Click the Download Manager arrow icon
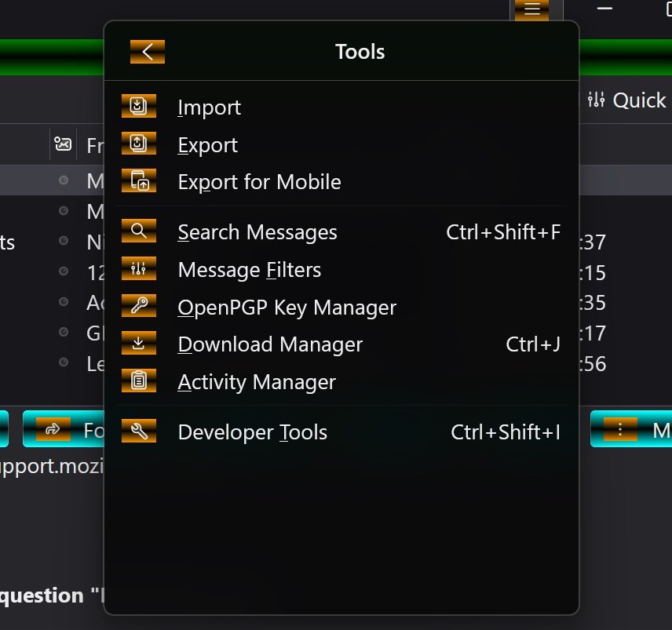The height and width of the screenshot is (630, 672). point(138,343)
